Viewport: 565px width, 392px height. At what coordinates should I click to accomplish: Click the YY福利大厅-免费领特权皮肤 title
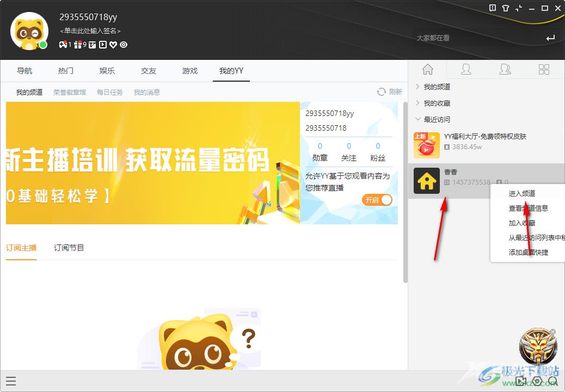pyautogui.click(x=485, y=137)
